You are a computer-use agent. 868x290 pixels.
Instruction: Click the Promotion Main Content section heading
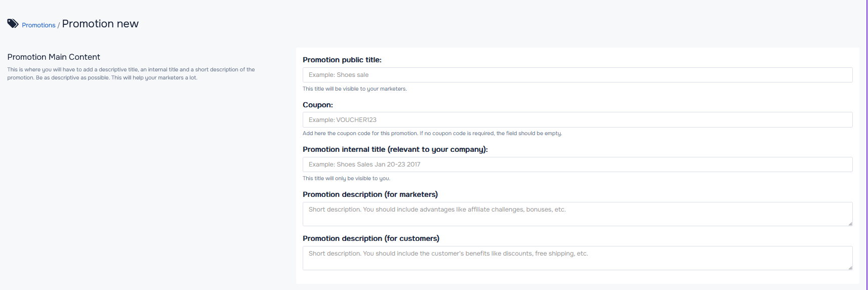coord(54,57)
